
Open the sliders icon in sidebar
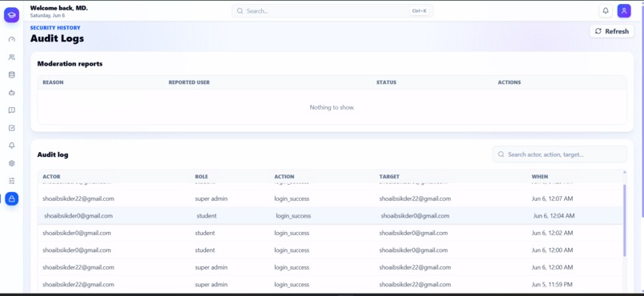[x=11, y=181]
